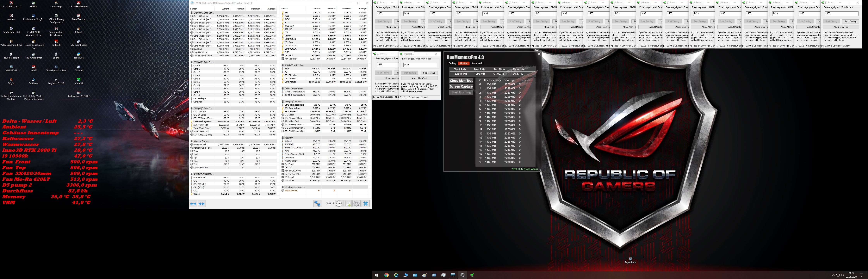Screen dimensions: 868x279
Task: Launch Core Temp from the desktop
Action: click(56, 4)
